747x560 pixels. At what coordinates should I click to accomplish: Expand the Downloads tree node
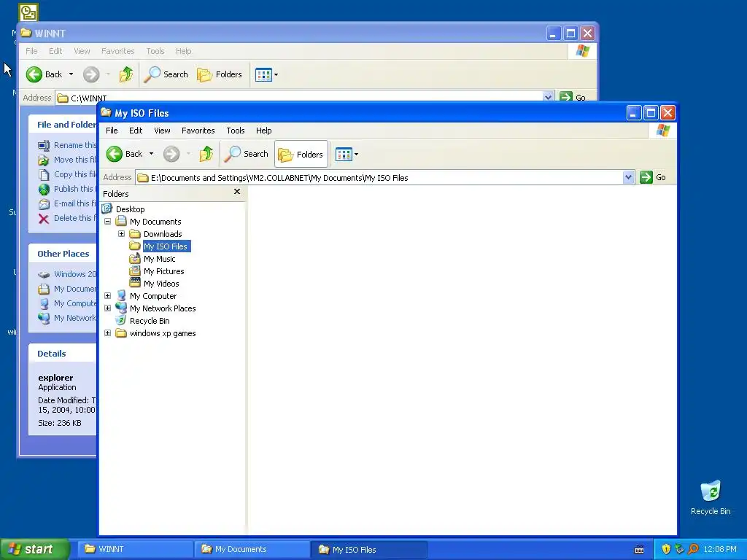tap(122, 234)
